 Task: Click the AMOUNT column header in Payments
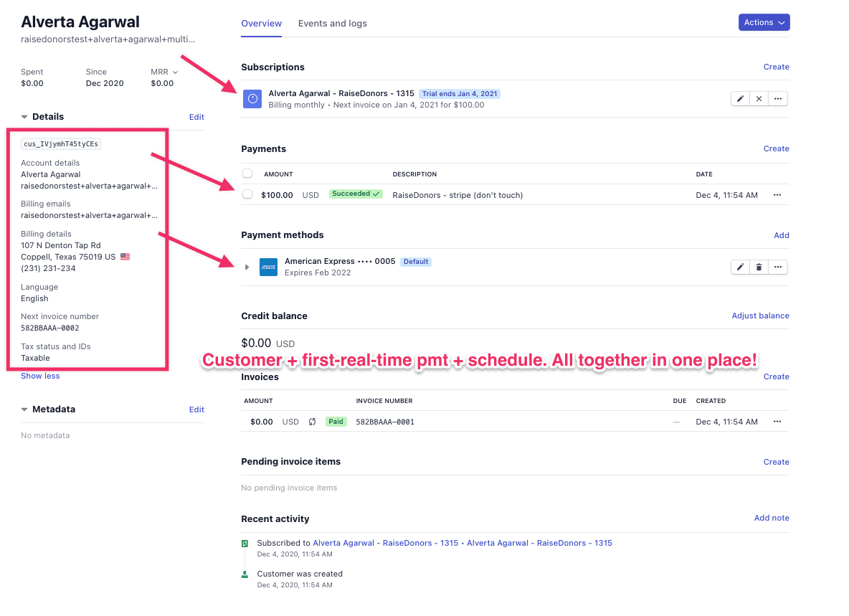click(x=278, y=174)
